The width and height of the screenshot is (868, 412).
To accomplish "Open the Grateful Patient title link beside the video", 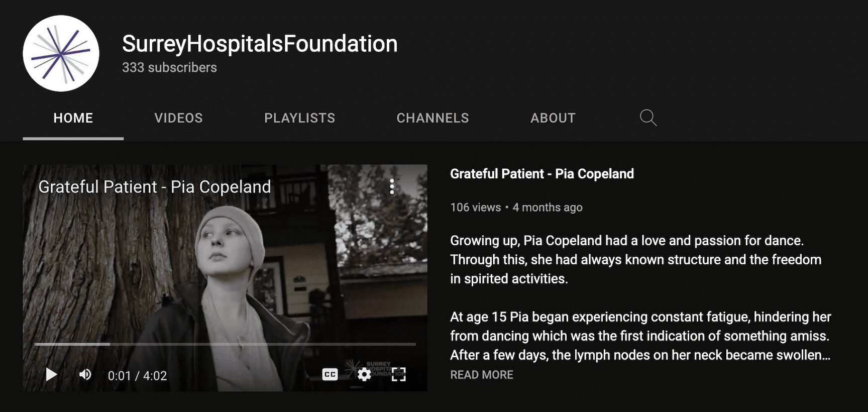I will point(541,174).
